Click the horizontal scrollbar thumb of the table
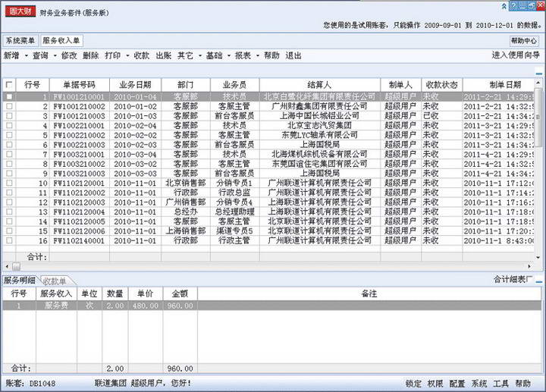 17,266
